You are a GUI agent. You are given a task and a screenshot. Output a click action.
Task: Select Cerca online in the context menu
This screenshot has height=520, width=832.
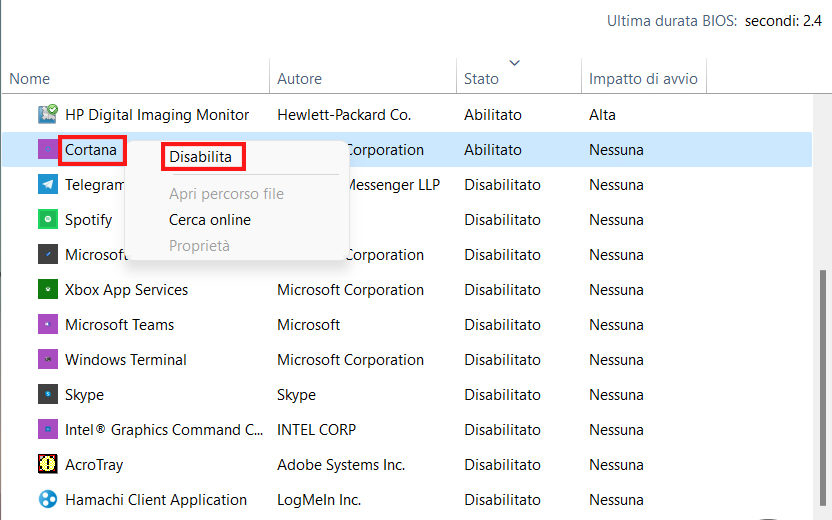[x=210, y=220]
